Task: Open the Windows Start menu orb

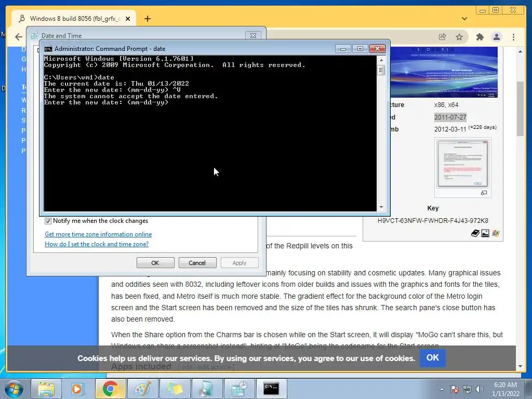Action: pos(14,389)
